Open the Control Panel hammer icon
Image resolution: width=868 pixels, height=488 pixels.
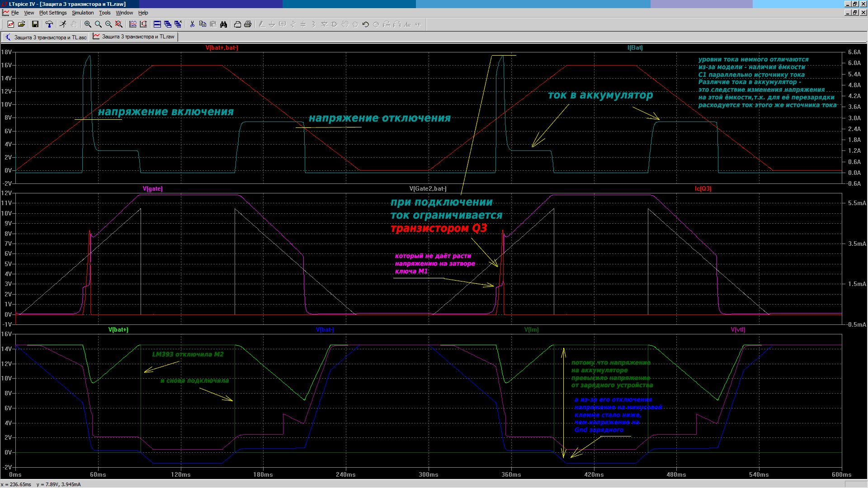point(49,24)
